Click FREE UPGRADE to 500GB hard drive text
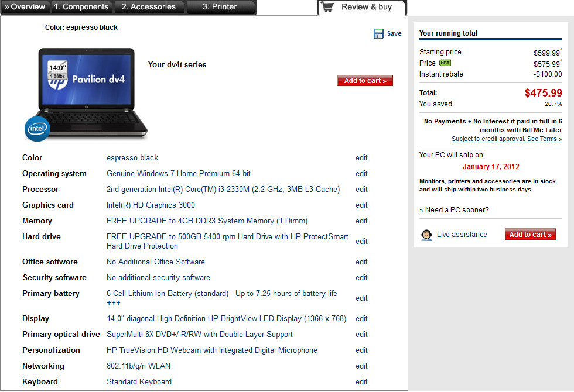574x392 pixels. 227,241
